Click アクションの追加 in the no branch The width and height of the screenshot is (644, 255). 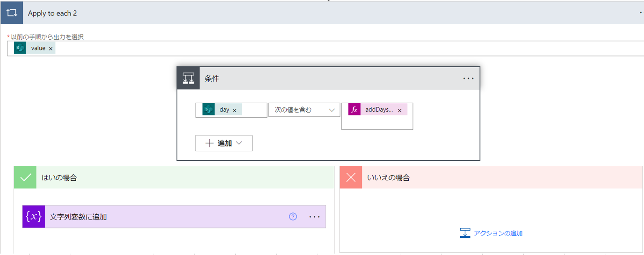498,233
